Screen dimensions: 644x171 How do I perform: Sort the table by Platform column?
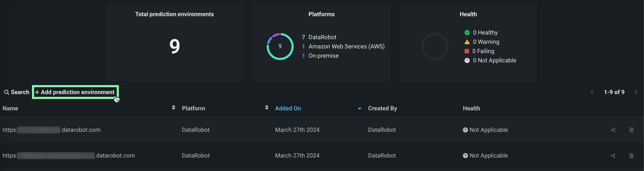(x=266, y=108)
